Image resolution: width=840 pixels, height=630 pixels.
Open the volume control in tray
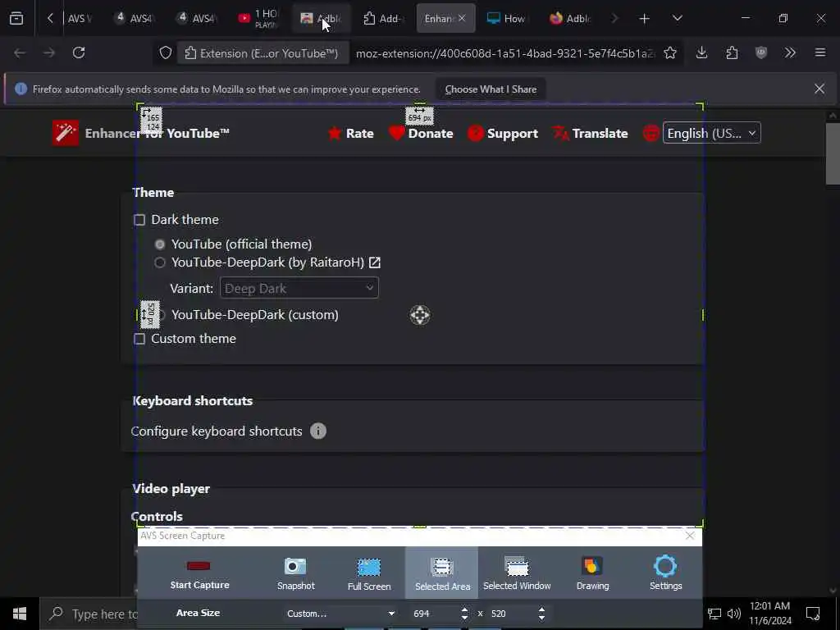click(734, 614)
